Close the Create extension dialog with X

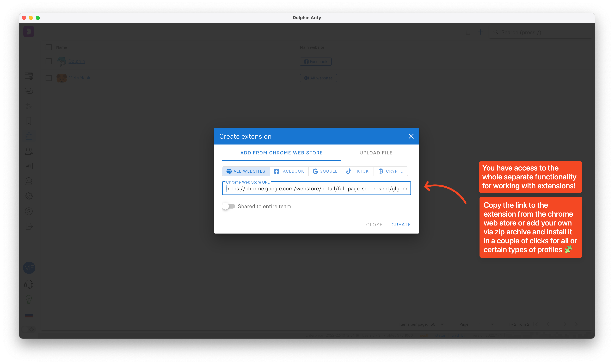click(x=411, y=136)
